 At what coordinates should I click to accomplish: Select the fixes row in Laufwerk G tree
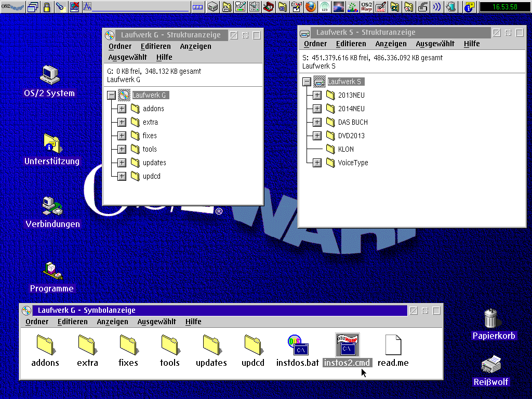click(144, 136)
